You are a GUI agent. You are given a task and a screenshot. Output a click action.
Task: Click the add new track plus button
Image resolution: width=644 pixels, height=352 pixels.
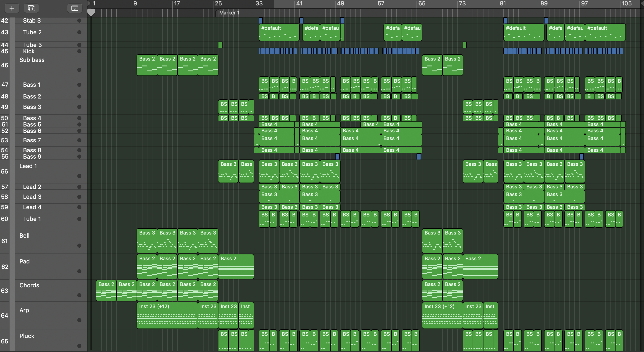[x=12, y=8]
